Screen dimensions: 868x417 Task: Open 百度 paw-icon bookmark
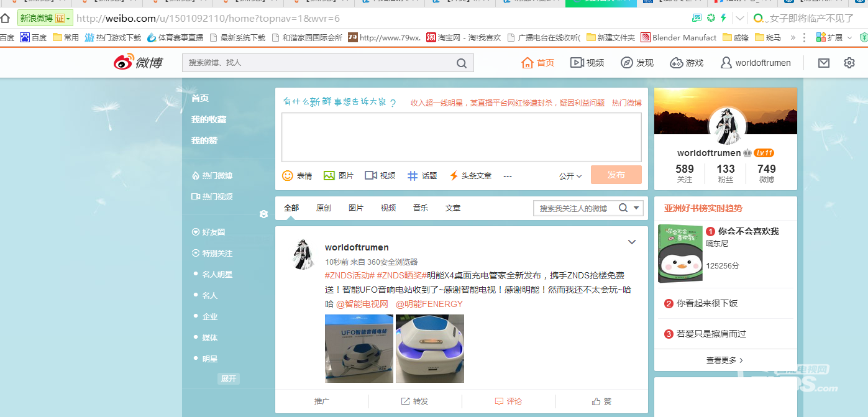point(33,37)
